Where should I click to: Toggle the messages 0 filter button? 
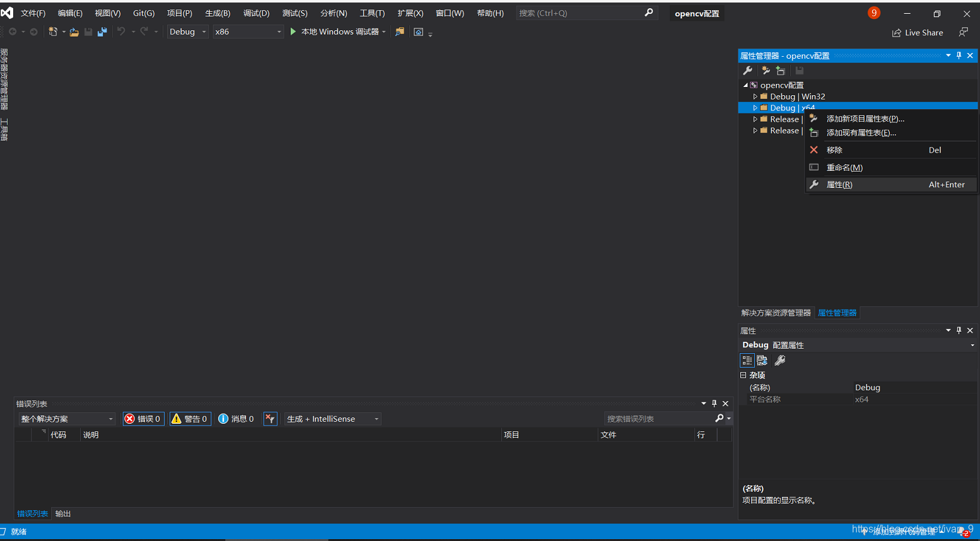pyautogui.click(x=236, y=419)
